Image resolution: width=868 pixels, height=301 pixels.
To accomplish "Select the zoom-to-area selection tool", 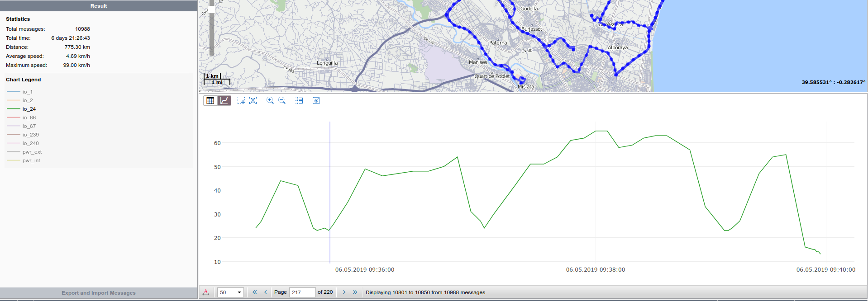I will click(x=241, y=101).
